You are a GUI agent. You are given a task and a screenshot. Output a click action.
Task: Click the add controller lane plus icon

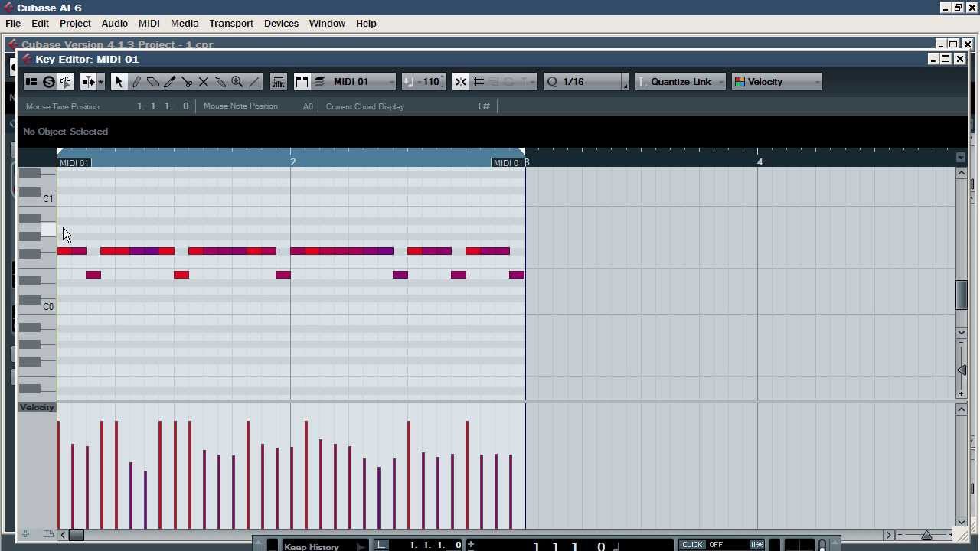[x=25, y=534]
